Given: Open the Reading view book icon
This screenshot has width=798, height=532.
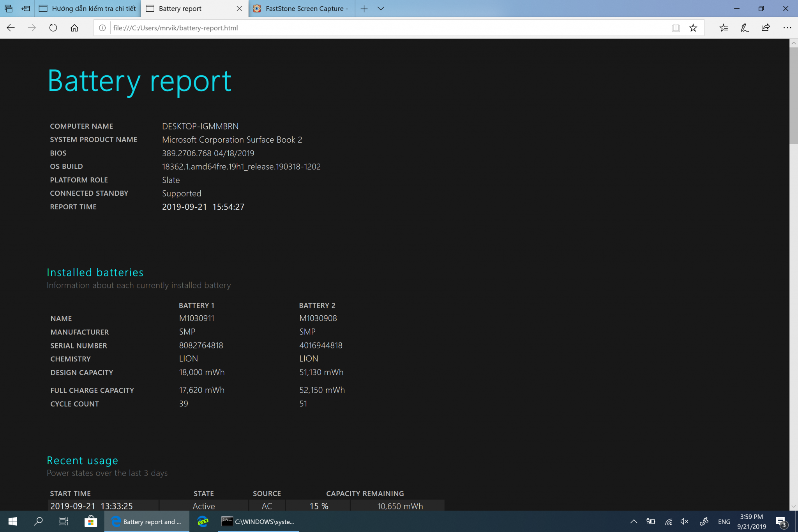Looking at the screenshot, I should (x=676, y=28).
